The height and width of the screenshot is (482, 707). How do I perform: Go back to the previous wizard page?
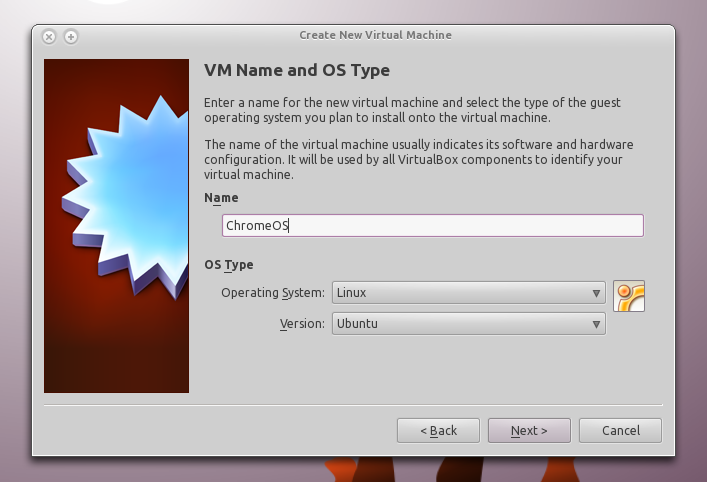438,431
